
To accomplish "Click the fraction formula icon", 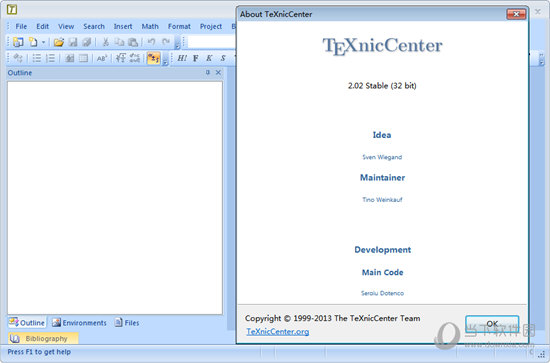I will pos(135,58).
